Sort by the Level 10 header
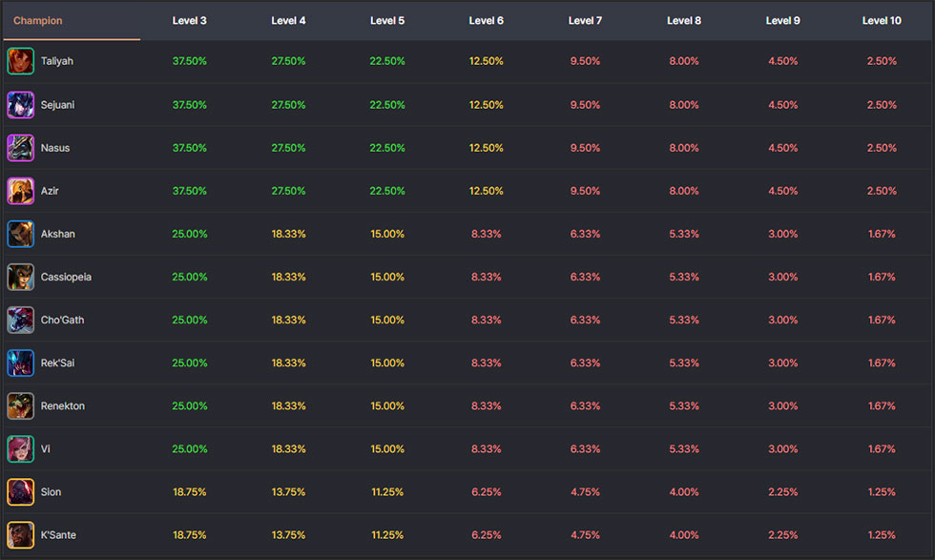Image resolution: width=935 pixels, height=560 pixels. click(882, 20)
